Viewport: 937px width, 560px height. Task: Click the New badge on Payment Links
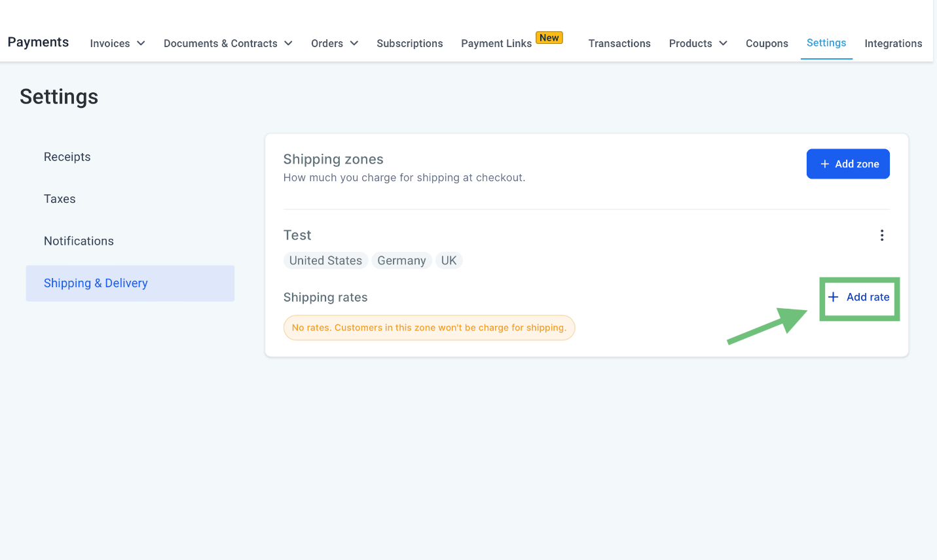tap(549, 37)
